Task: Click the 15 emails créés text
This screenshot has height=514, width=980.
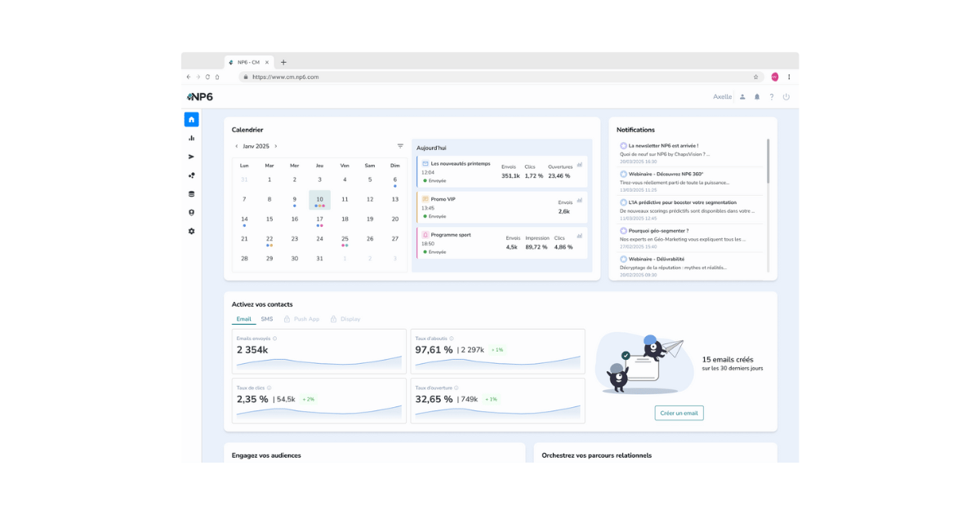Action: [x=728, y=359]
